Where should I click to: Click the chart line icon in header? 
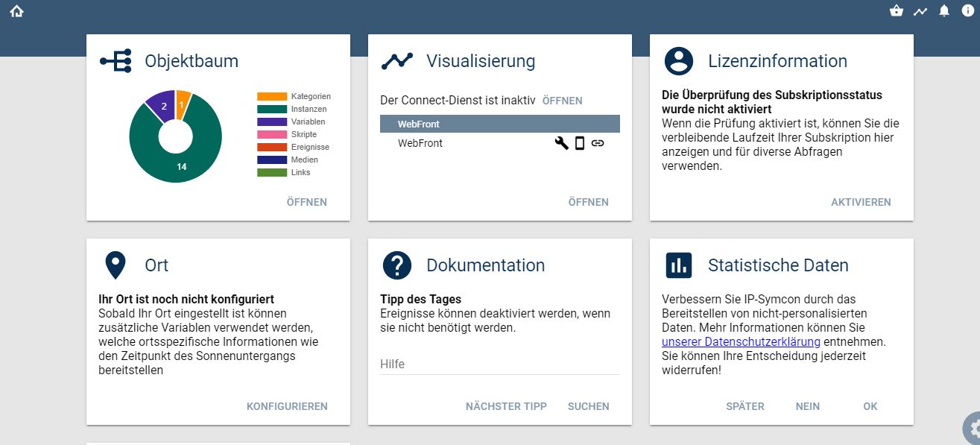920,11
